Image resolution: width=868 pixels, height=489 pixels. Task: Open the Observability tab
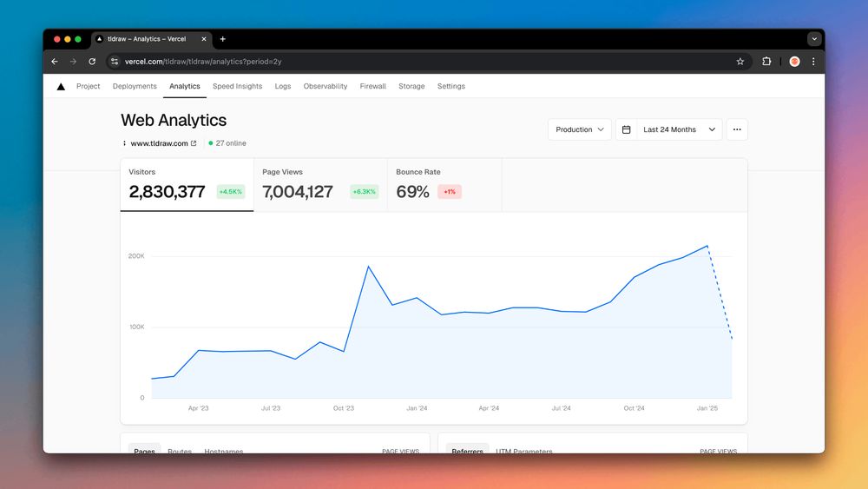pyautogui.click(x=325, y=86)
